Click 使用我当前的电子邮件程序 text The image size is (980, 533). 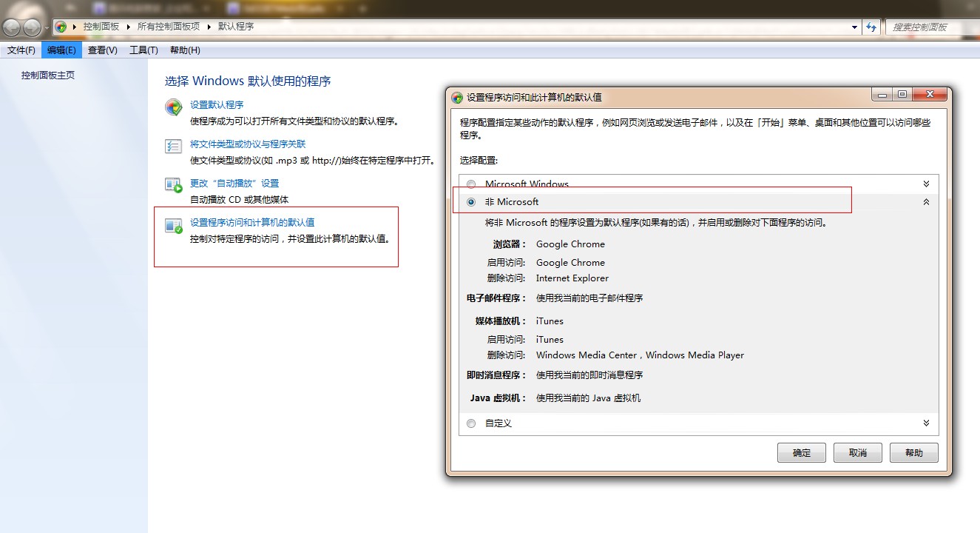click(589, 298)
